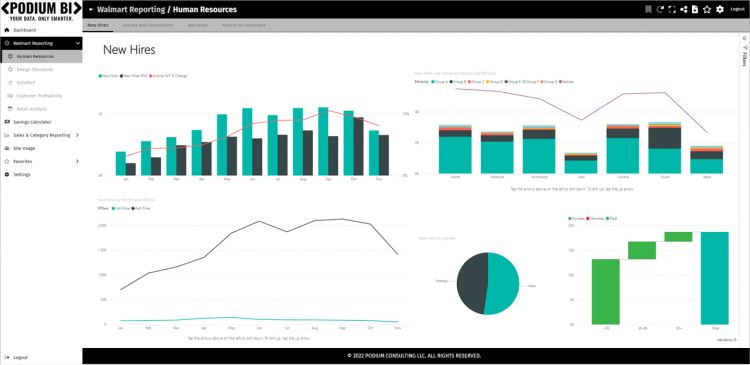Viewport: 750px width, 365px height.
Task: Expand Sales & Category Reporting chevron
Action: tap(77, 135)
